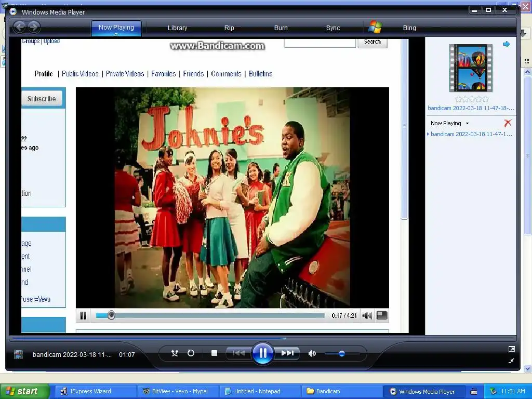The width and height of the screenshot is (532, 399).
Task: Click the Media Player seek bar
Action: pos(262,338)
